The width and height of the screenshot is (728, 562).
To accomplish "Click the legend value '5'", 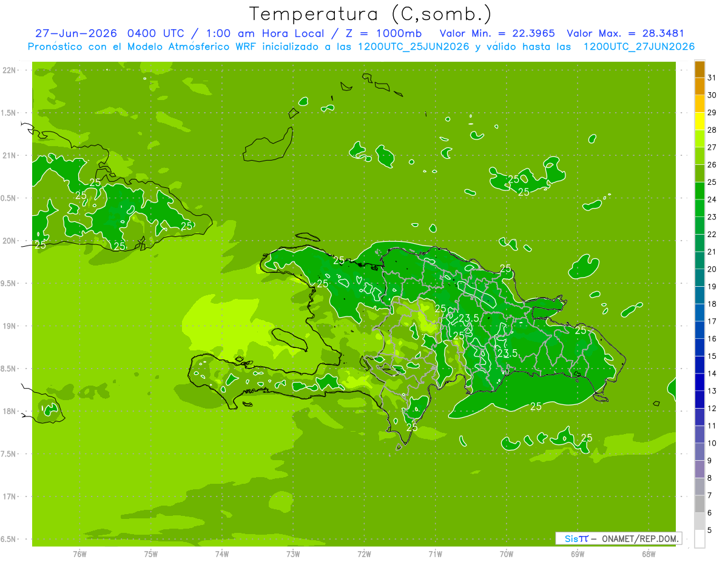I will [x=710, y=530].
